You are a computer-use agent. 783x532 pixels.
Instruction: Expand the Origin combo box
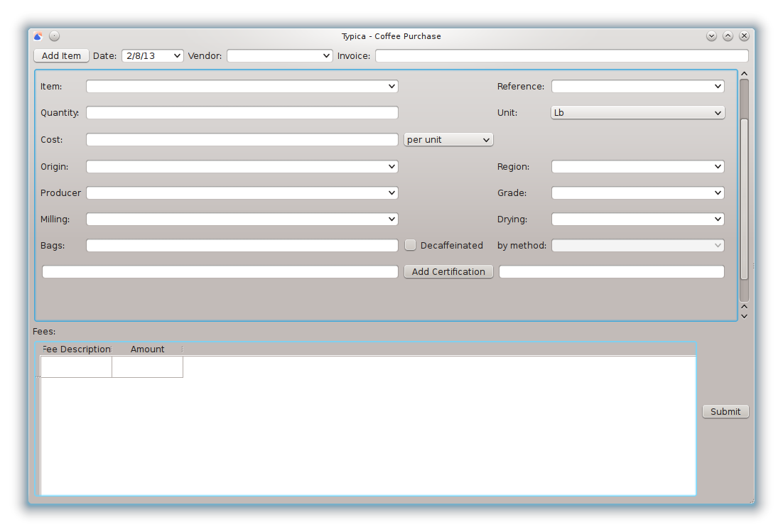242,167
